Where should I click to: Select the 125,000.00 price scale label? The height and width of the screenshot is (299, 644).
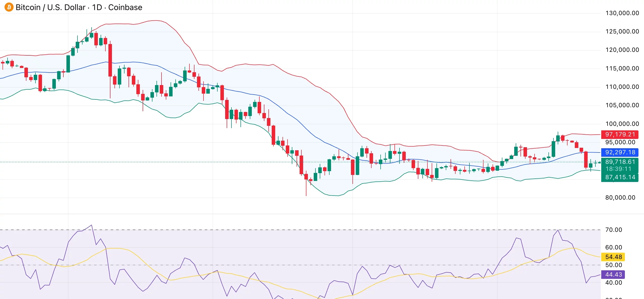(x=622, y=31)
